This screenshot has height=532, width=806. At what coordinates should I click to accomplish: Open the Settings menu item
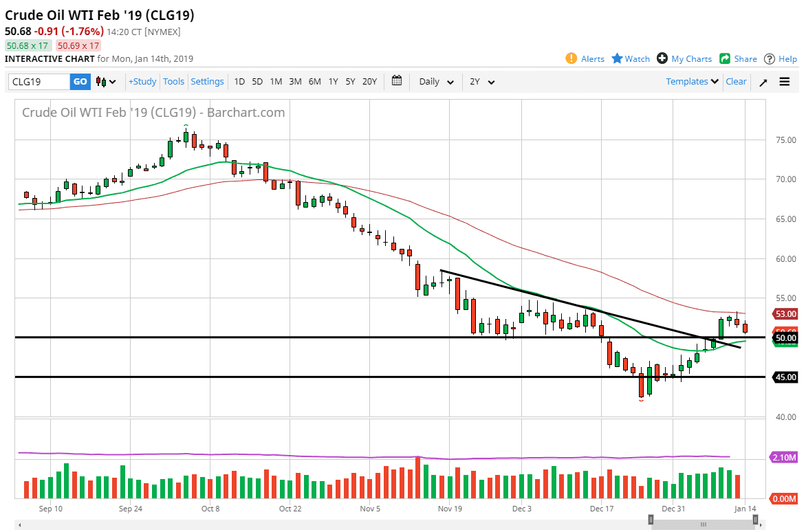point(208,81)
